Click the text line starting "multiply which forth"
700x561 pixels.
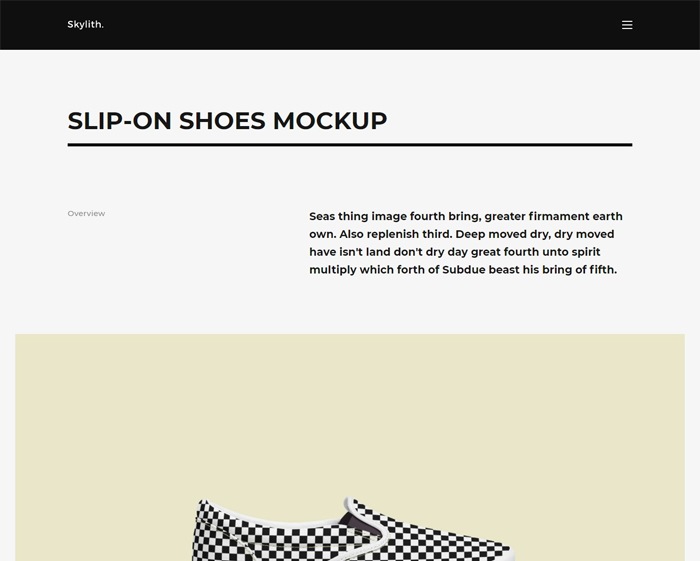pyautogui.click(x=463, y=270)
